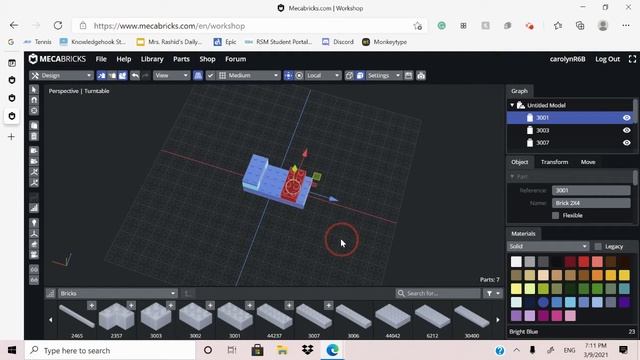Open the Parts menu
Image resolution: width=640 pixels, height=360 pixels.
click(x=181, y=59)
